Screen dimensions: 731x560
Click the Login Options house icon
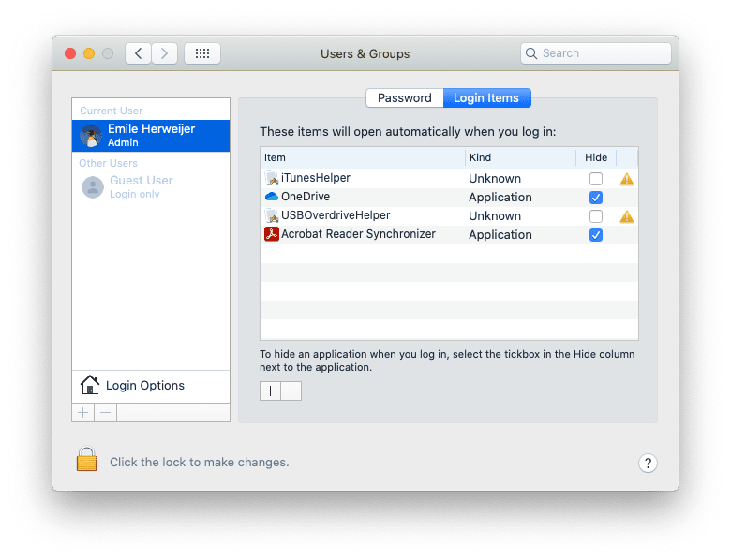(x=90, y=385)
